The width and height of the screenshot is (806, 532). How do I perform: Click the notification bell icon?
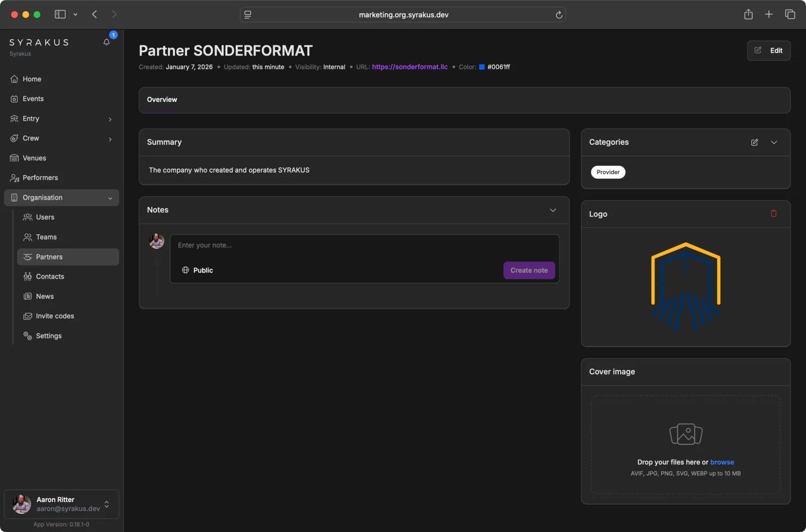click(106, 42)
